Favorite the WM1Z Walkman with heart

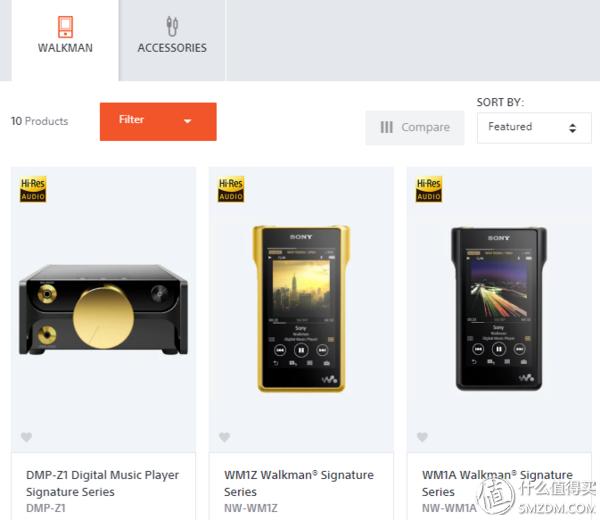pyautogui.click(x=224, y=437)
